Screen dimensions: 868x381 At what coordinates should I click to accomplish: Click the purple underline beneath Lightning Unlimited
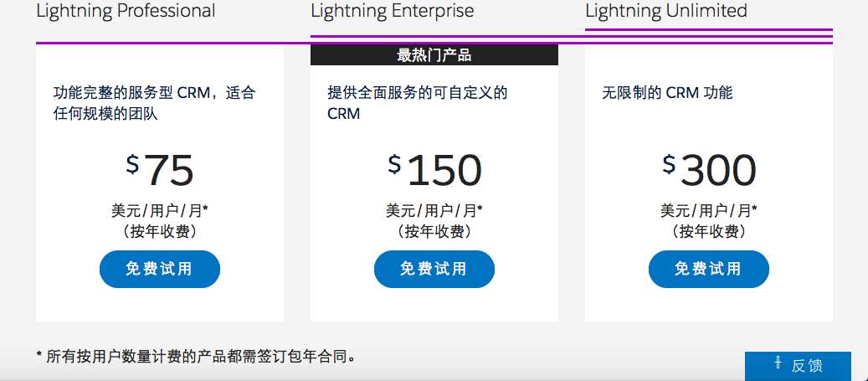(x=709, y=29)
